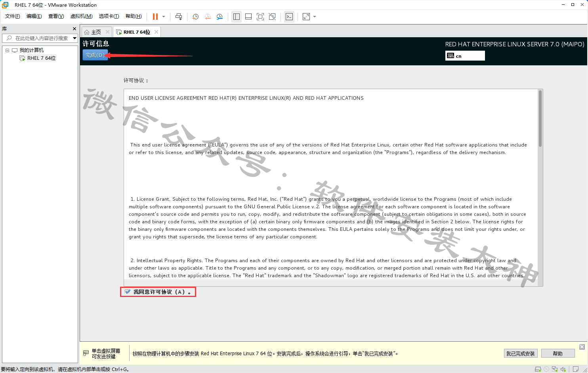
Task: Open the 编辑(E) menu
Action: coord(34,16)
